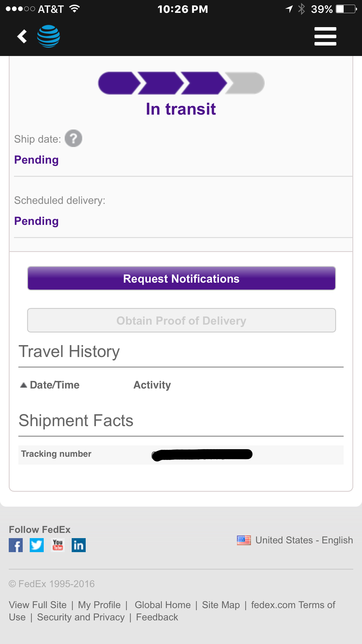Image resolution: width=362 pixels, height=644 pixels.
Task: Open the Site Map link
Action: (x=221, y=605)
